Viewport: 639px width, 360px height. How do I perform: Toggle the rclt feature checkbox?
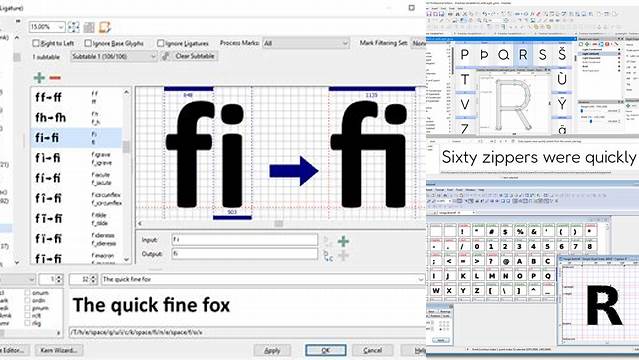pyautogui.click(x=27, y=316)
